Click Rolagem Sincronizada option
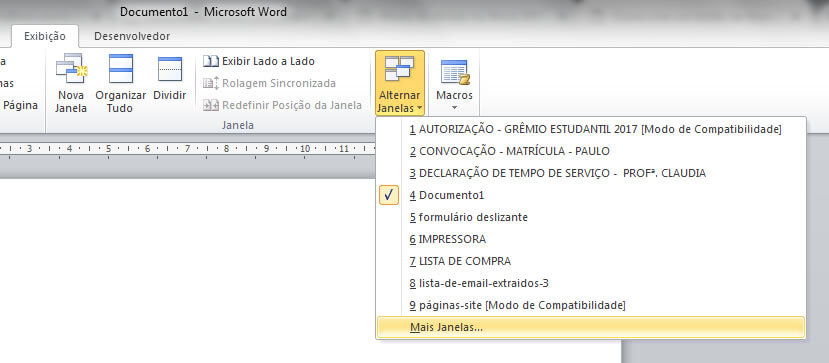This screenshot has height=363, width=829. pyautogui.click(x=270, y=83)
